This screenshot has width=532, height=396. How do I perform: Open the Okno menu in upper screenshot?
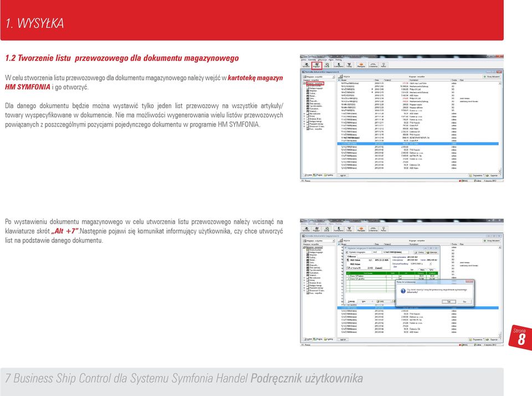[331, 60]
